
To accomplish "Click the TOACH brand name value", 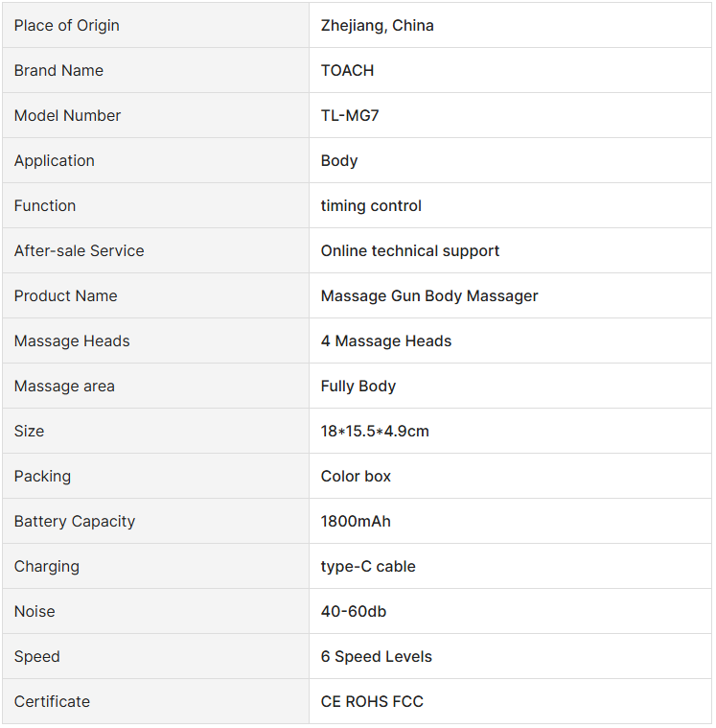I will 348,71.
